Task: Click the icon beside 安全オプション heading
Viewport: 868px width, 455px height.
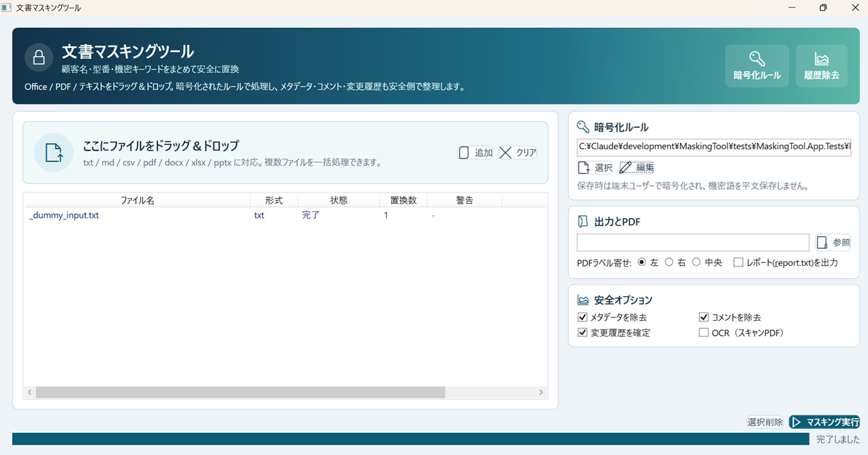Action: pyautogui.click(x=583, y=300)
